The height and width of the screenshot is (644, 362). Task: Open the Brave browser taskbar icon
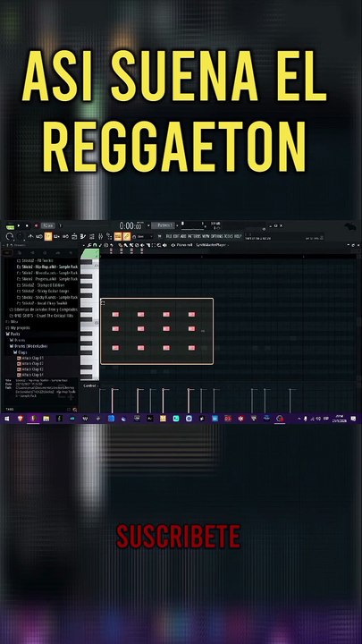coord(21,419)
